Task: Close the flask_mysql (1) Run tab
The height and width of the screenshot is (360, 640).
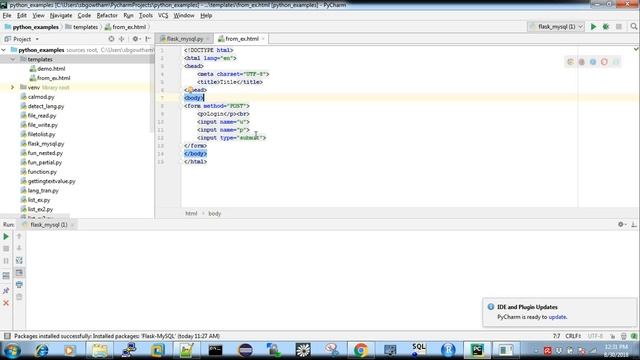Action: coord(72,225)
